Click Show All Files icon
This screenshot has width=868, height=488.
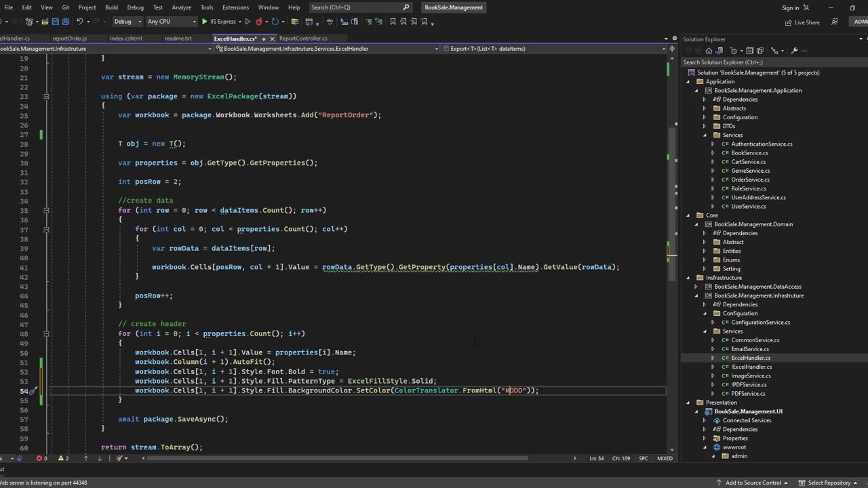[760, 51]
